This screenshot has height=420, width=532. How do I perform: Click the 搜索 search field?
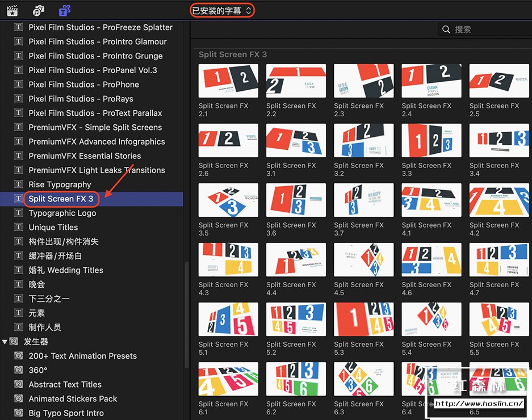coord(485,30)
